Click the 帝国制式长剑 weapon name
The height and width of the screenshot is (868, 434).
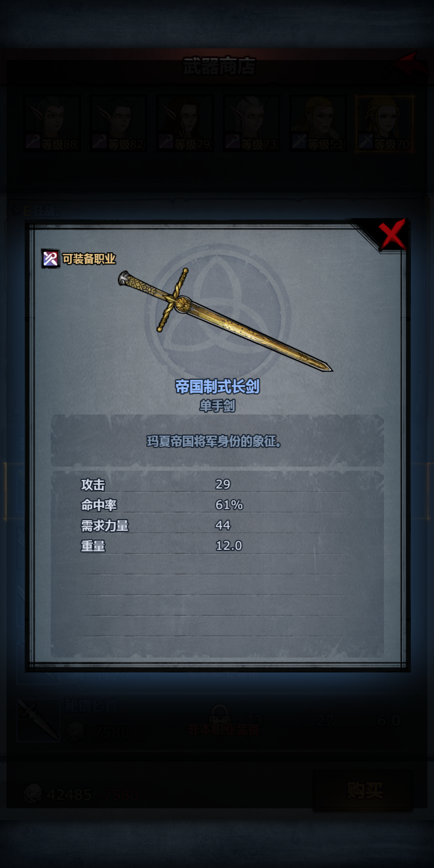(217, 386)
